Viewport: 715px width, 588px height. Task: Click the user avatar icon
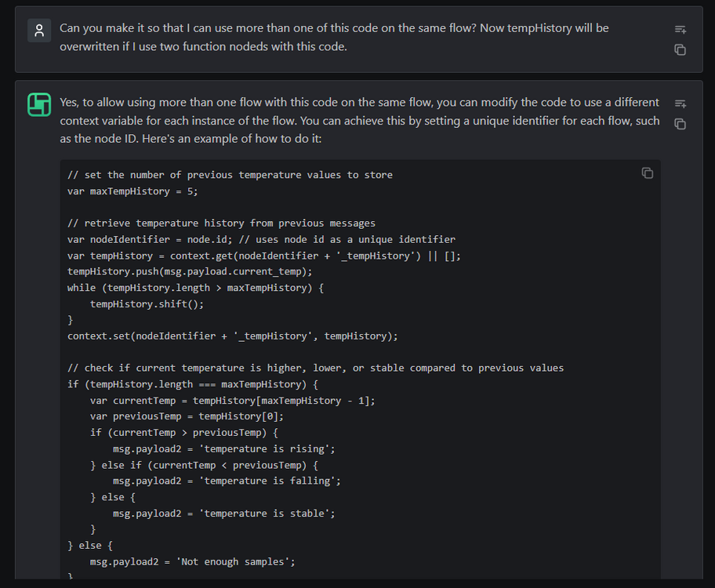(39, 31)
